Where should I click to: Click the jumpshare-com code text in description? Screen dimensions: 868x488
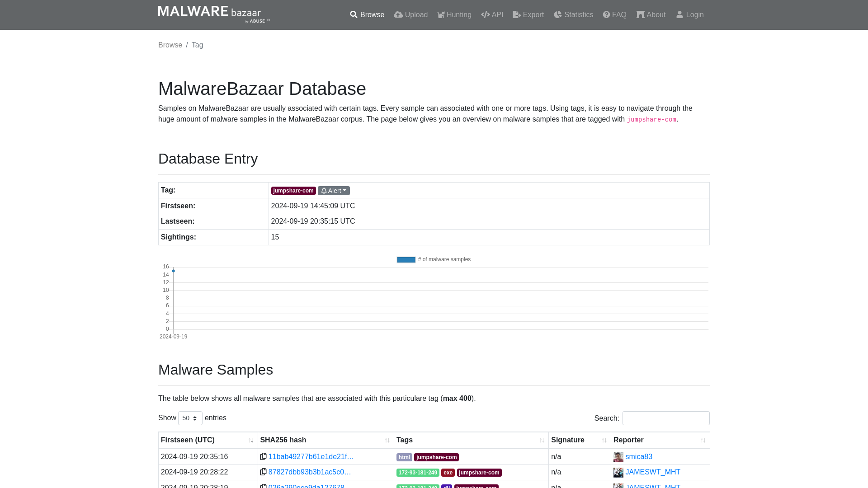[651, 120]
